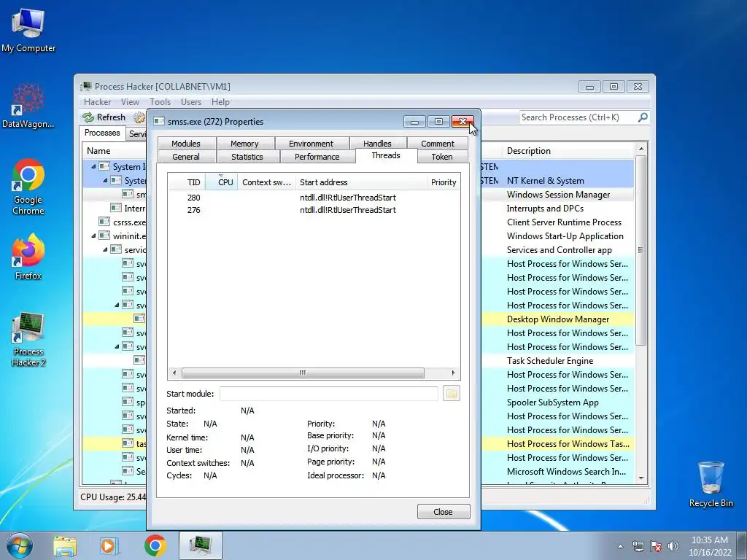Viewport: 747px width, 560px height.
Task: Open the Recycle Bin
Action: [x=711, y=484]
